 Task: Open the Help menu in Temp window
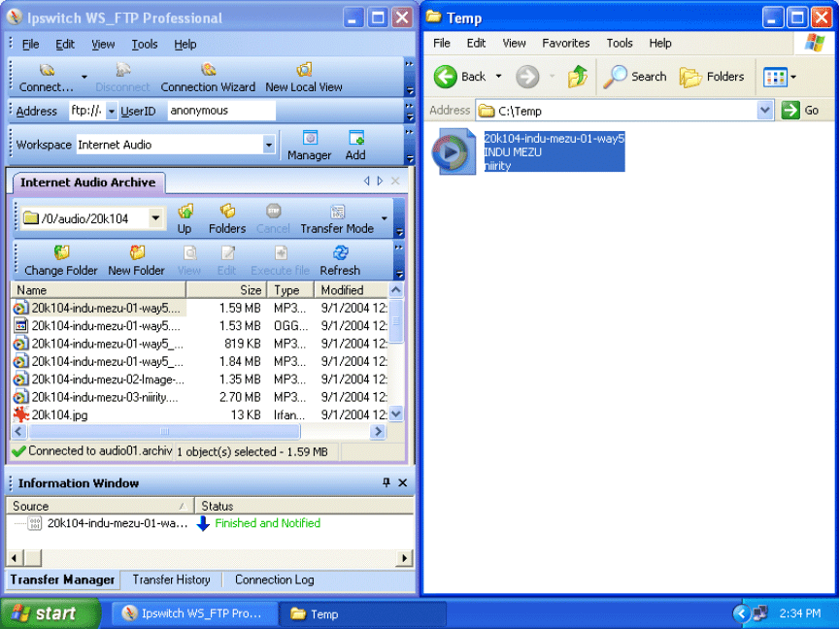click(660, 44)
